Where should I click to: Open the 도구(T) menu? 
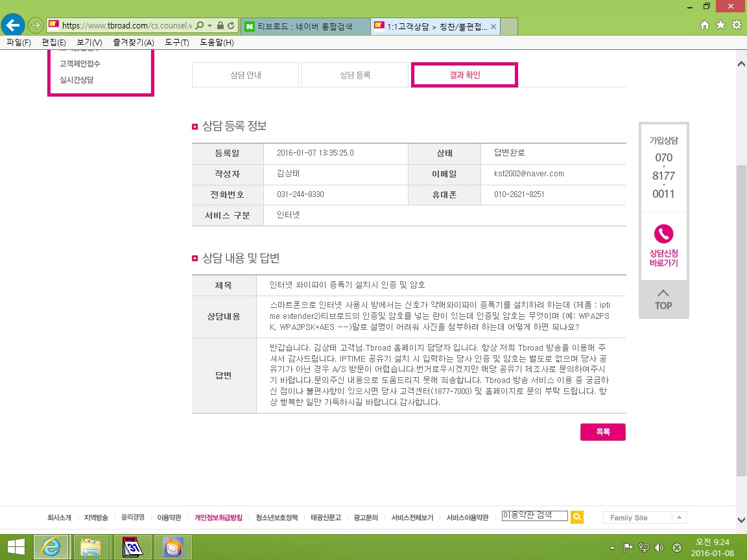pos(177,42)
